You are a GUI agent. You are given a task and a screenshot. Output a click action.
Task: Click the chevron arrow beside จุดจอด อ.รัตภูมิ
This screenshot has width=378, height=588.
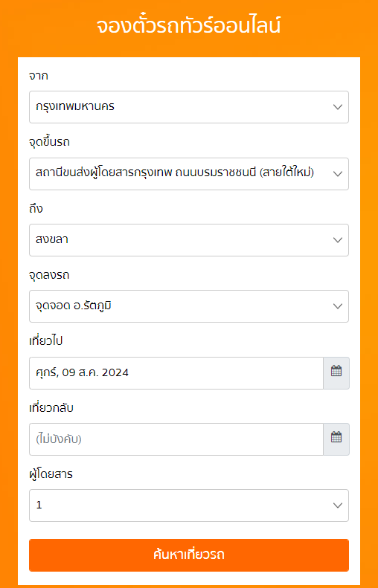coord(338,306)
